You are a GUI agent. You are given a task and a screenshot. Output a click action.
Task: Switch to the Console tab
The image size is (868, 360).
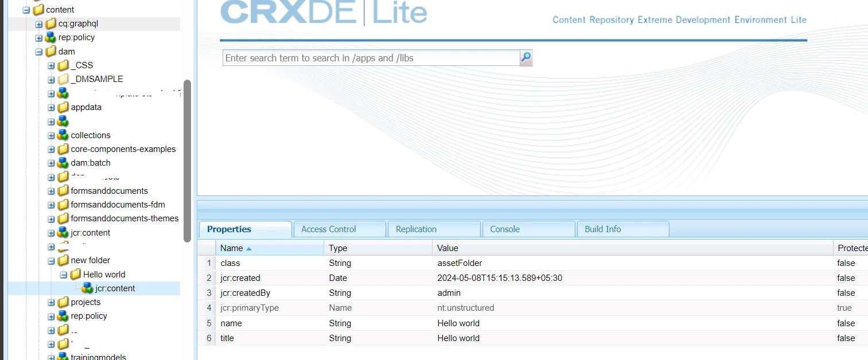pos(529,229)
